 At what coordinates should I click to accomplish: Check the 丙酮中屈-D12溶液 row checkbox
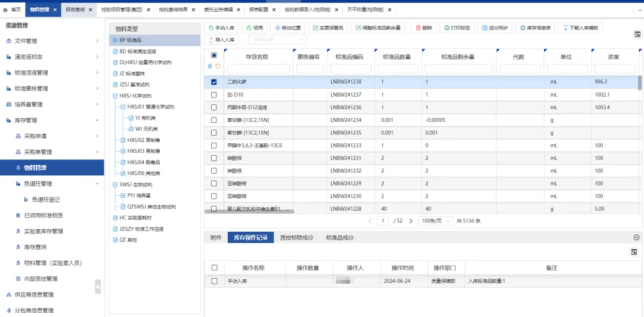[214, 107]
